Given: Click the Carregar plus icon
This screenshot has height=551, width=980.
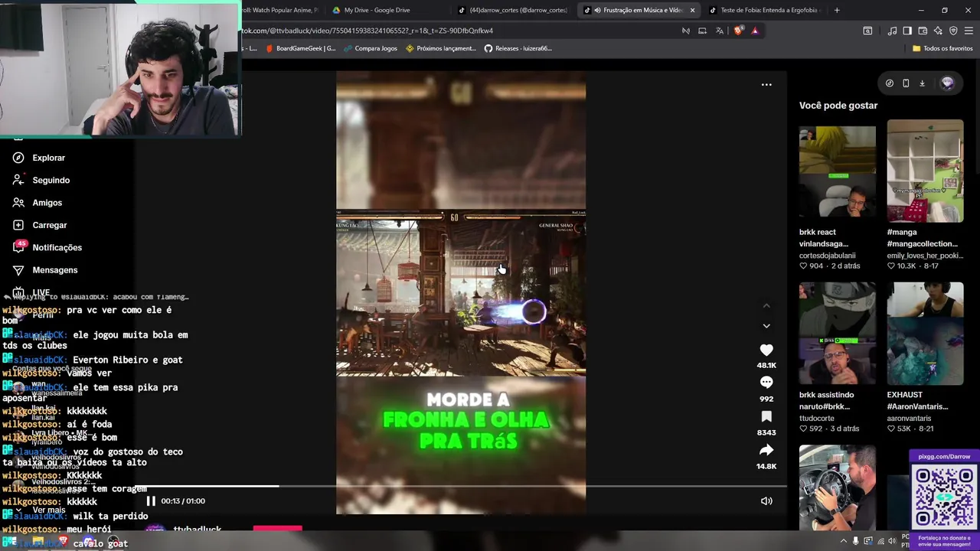Looking at the screenshot, I should [x=18, y=225].
